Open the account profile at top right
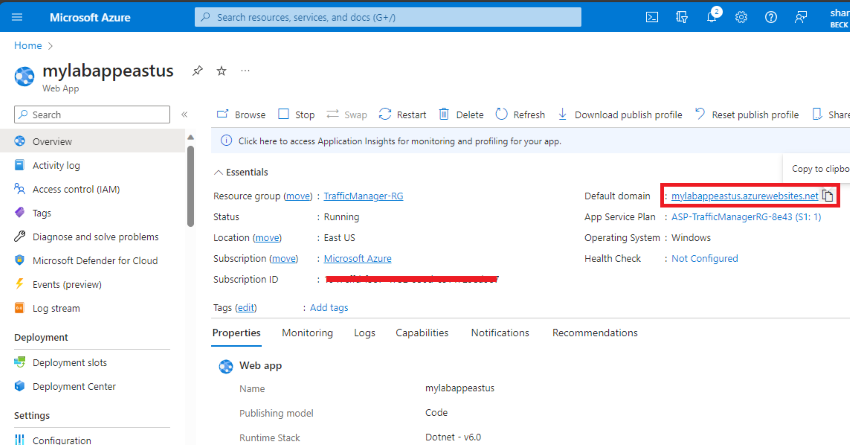 pyautogui.click(x=839, y=17)
